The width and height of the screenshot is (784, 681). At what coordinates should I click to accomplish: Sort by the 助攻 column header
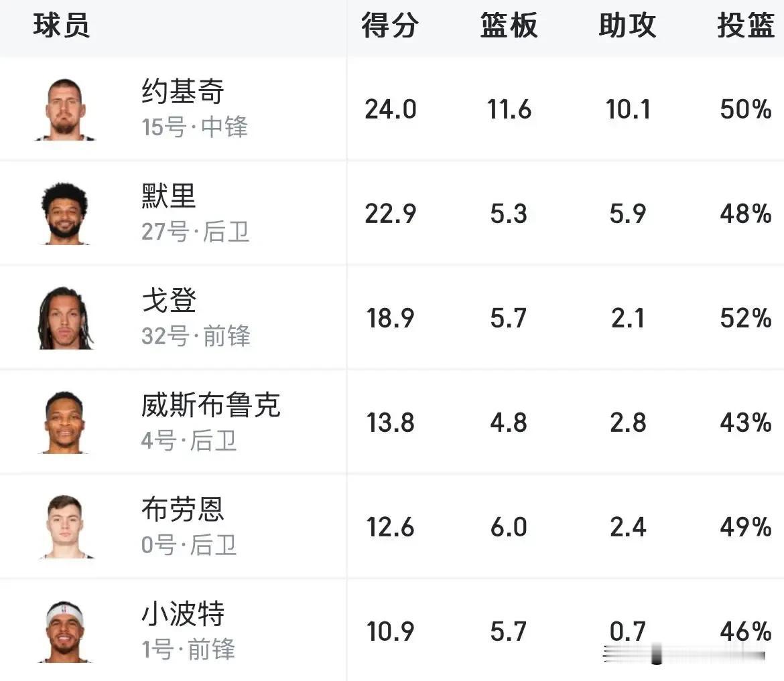point(627,25)
